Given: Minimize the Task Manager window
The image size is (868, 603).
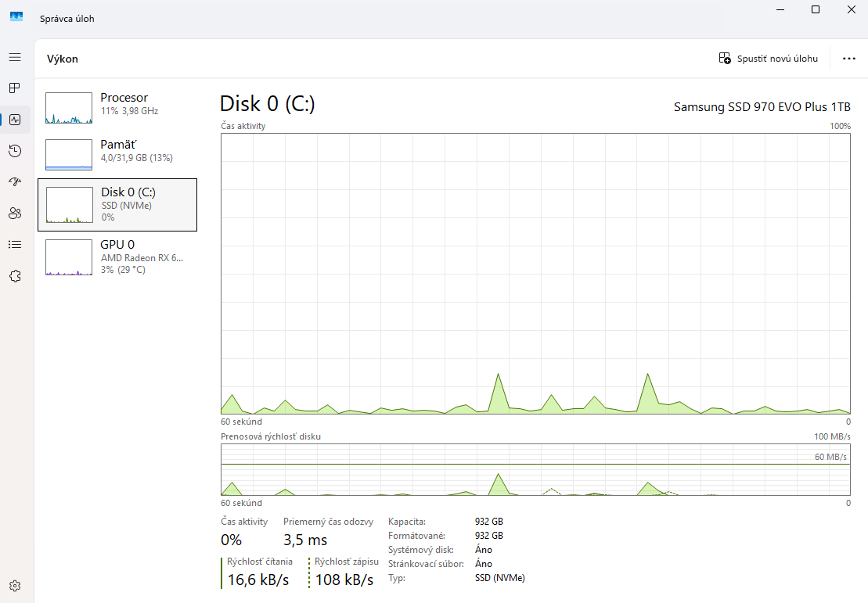Looking at the screenshot, I should 780,10.
